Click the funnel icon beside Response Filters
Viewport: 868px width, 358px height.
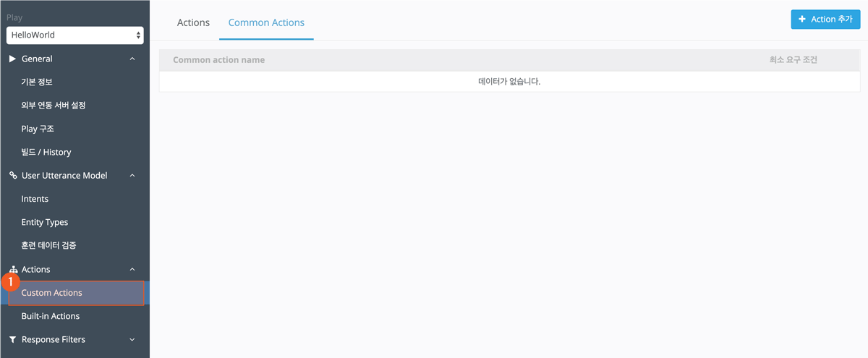point(12,340)
